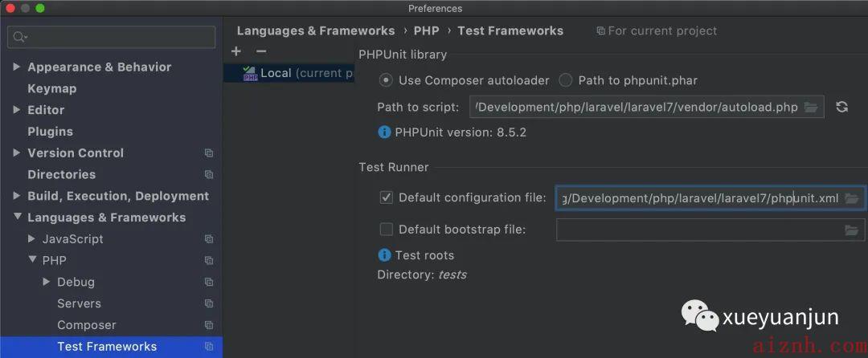
Task: Click the 'Test roots' label
Action: (x=424, y=255)
